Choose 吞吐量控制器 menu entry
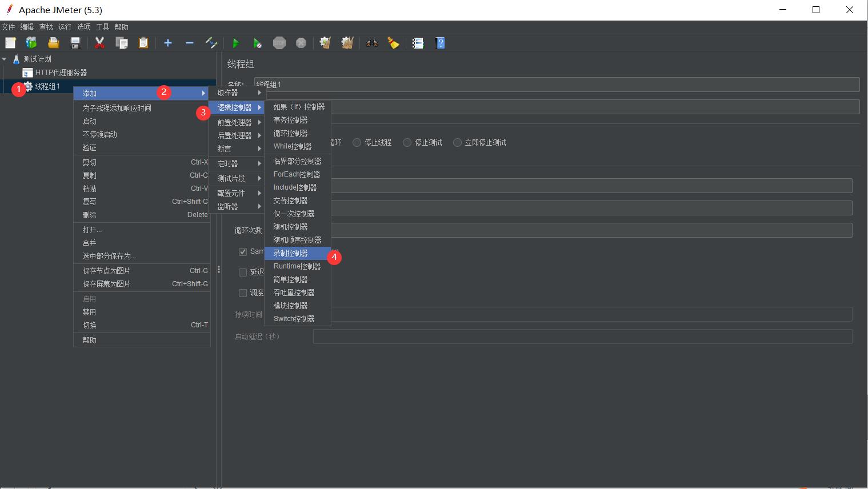868x489 pixels. pyautogui.click(x=298, y=292)
